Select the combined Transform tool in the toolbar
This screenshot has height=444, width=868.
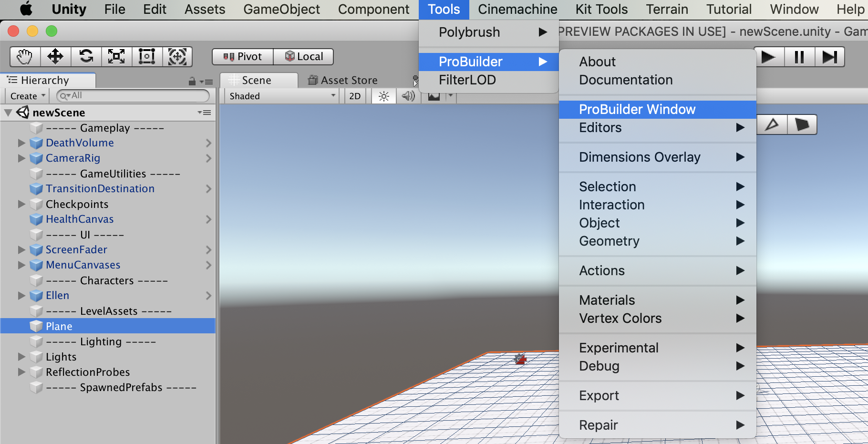pyautogui.click(x=177, y=57)
